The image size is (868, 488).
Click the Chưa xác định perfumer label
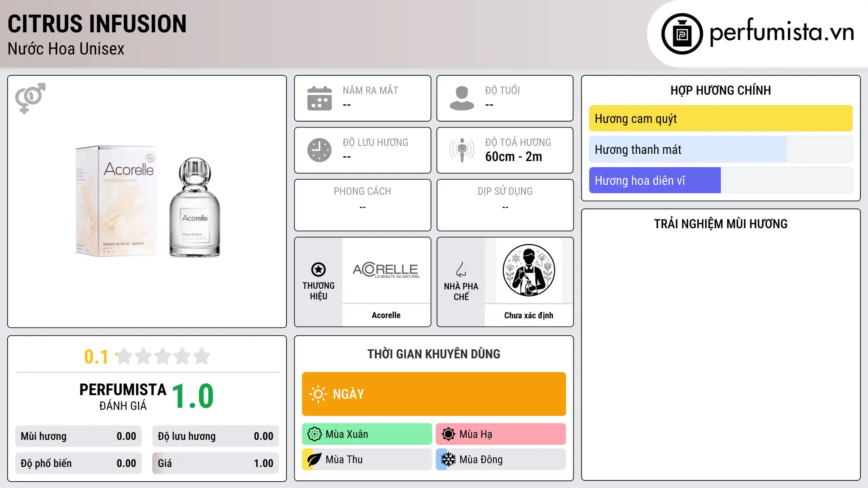click(529, 315)
